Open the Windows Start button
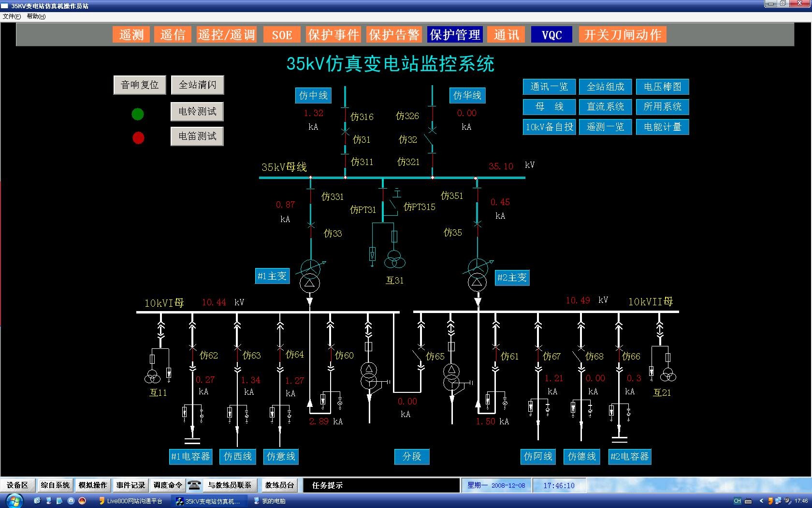The width and height of the screenshot is (812, 508). click(13, 500)
